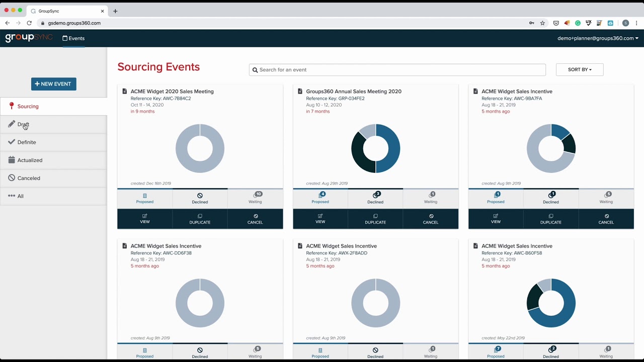Select the Actualized sidebar tab

tap(53, 160)
